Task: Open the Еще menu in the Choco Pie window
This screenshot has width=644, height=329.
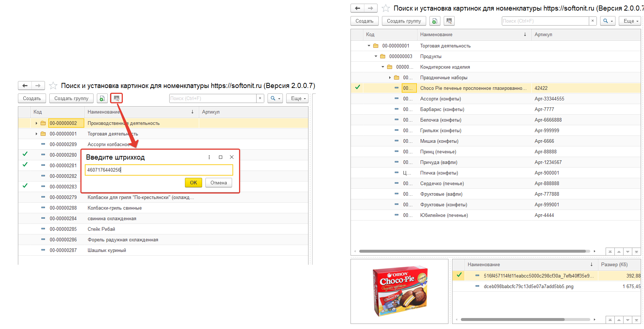Action: click(x=630, y=21)
